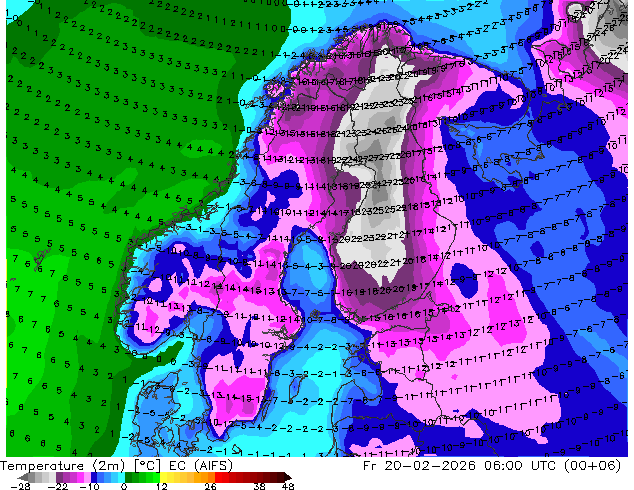Click the '-22' legend label
The image size is (634, 490).
(58, 486)
